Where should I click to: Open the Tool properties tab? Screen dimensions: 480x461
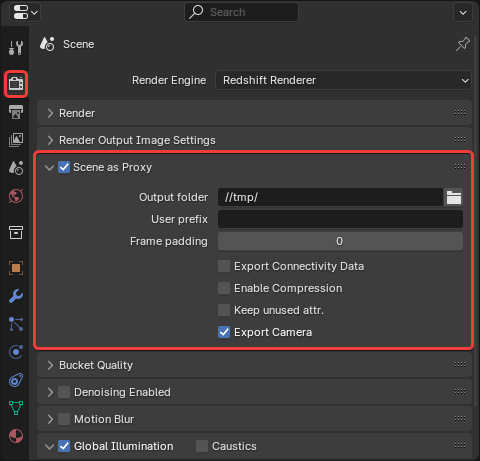(16, 48)
